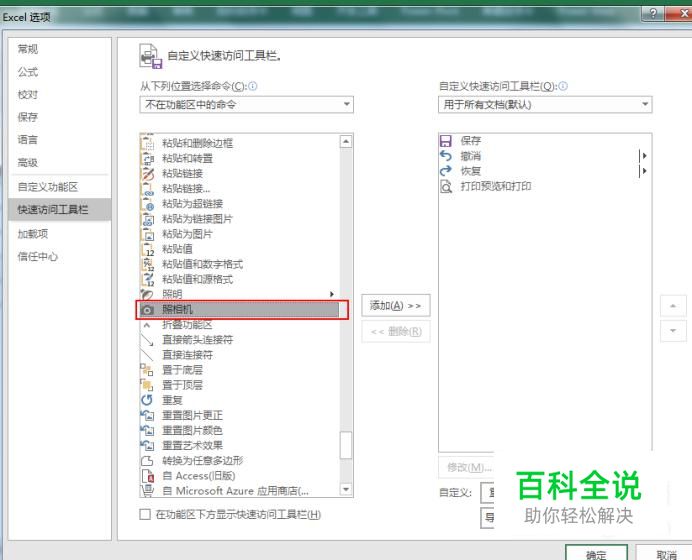
Task: Choose the 粘贴链接 icon without ellipsis
Action: tap(147, 173)
